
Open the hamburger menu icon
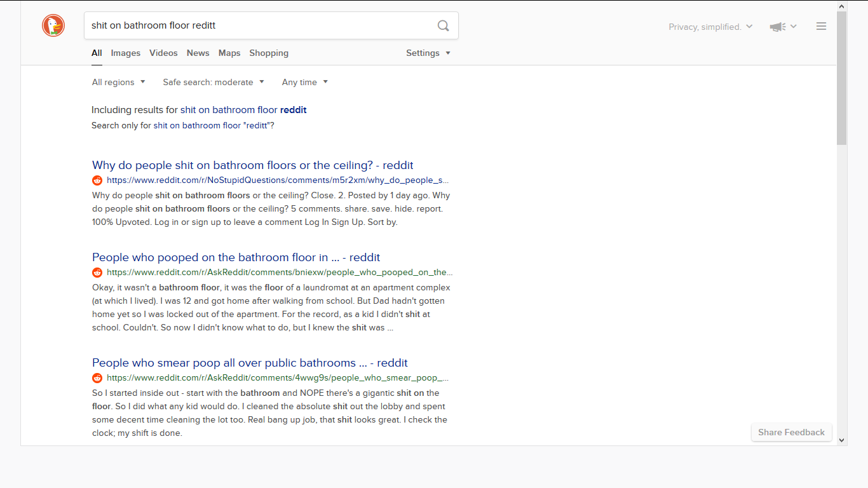[x=821, y=26]
